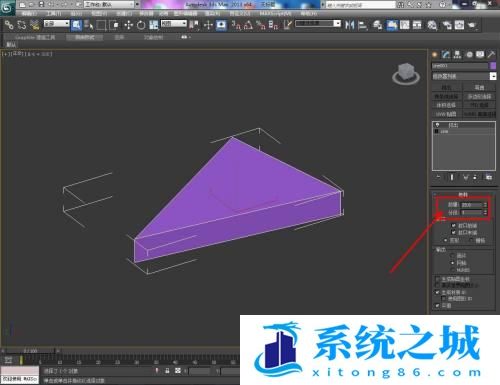Switch to the Hierarchy command panel tab
The height and width of the screenshot is (385, 500).
[457, 55]
